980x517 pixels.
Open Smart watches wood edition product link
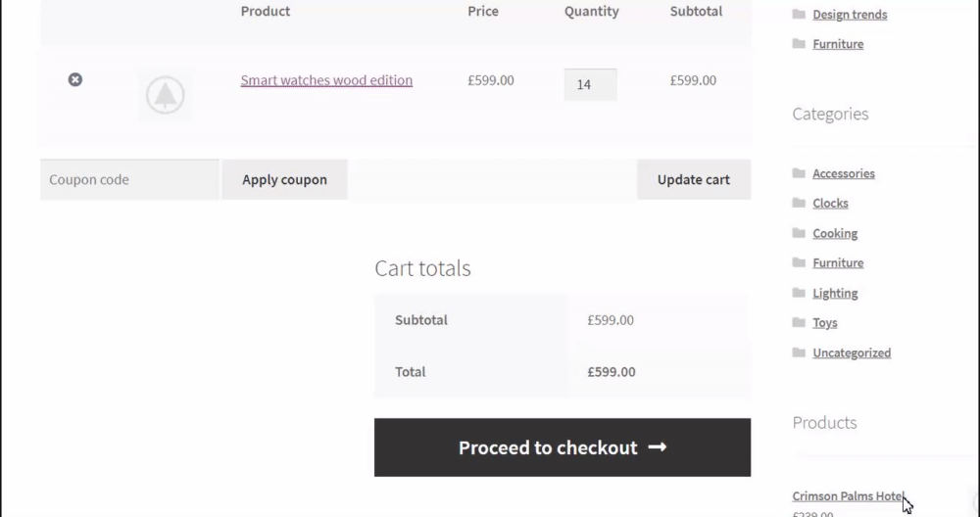[x=326, y=80]
